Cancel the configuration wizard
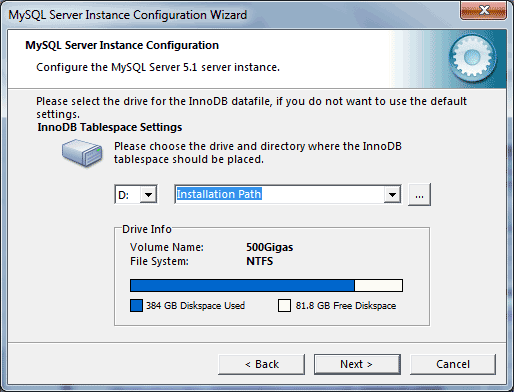 (453, 364)
